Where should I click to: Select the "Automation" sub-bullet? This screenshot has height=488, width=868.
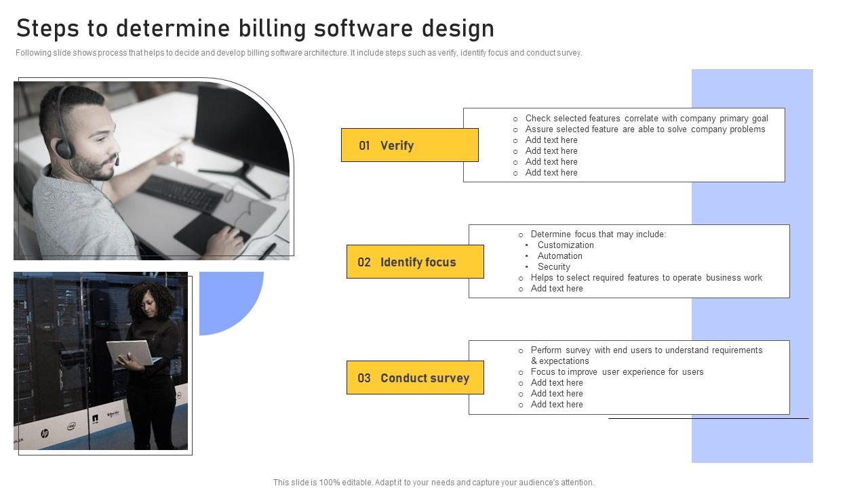tap(559, 256)
